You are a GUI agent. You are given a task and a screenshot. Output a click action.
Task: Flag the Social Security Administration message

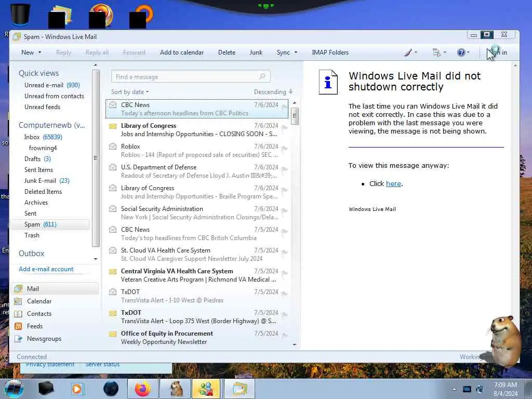284,211
